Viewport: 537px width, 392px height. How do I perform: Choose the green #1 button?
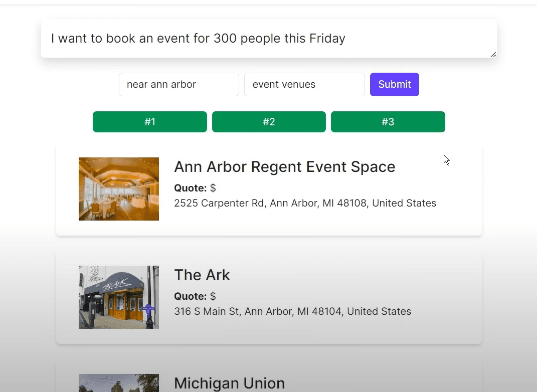[x=149, y=122]
